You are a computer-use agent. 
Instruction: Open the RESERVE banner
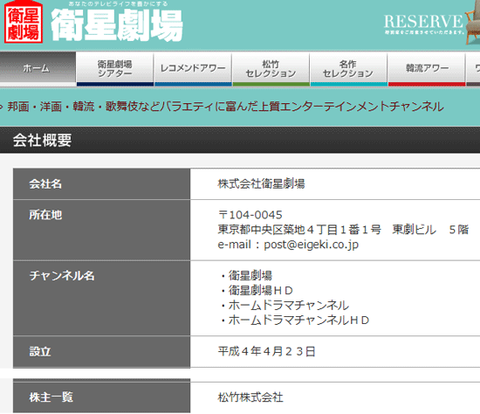(424, 24)
